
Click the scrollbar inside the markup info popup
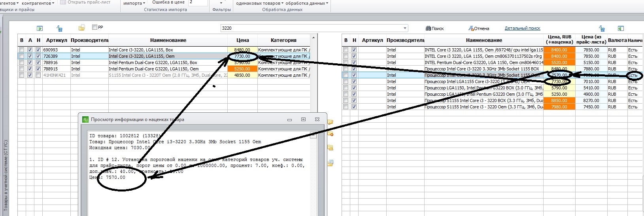click(313, 135)
